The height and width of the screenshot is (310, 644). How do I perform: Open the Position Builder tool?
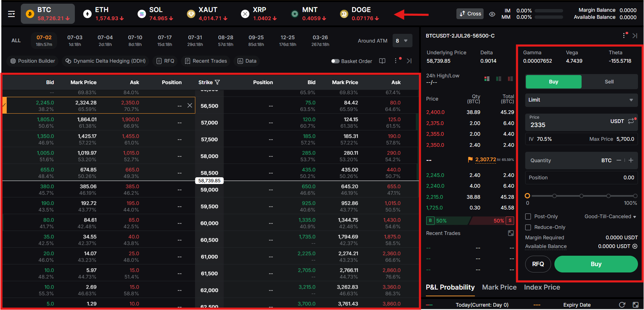(33, 61)
